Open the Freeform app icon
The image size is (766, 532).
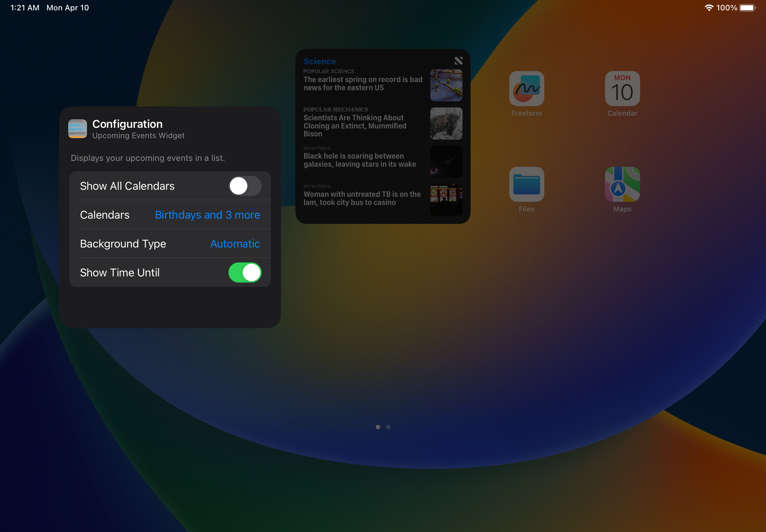click(x=526, y=88)
